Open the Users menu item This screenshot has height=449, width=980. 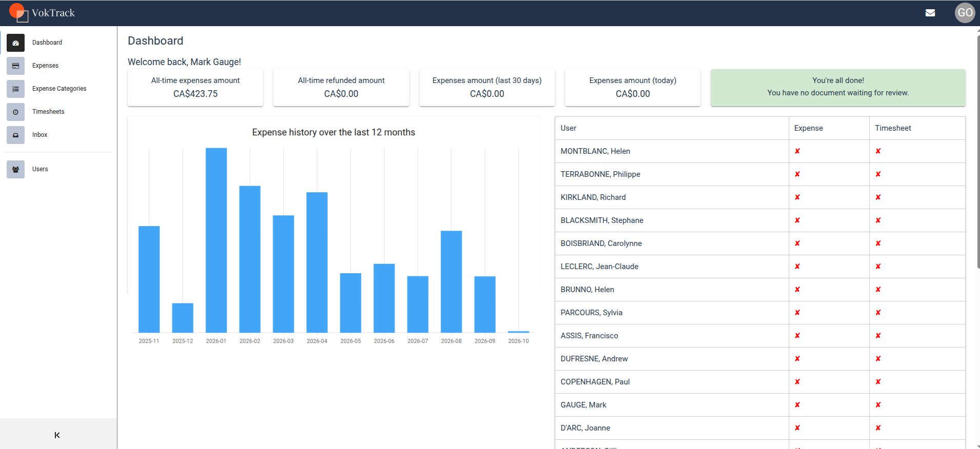[58, 169]
